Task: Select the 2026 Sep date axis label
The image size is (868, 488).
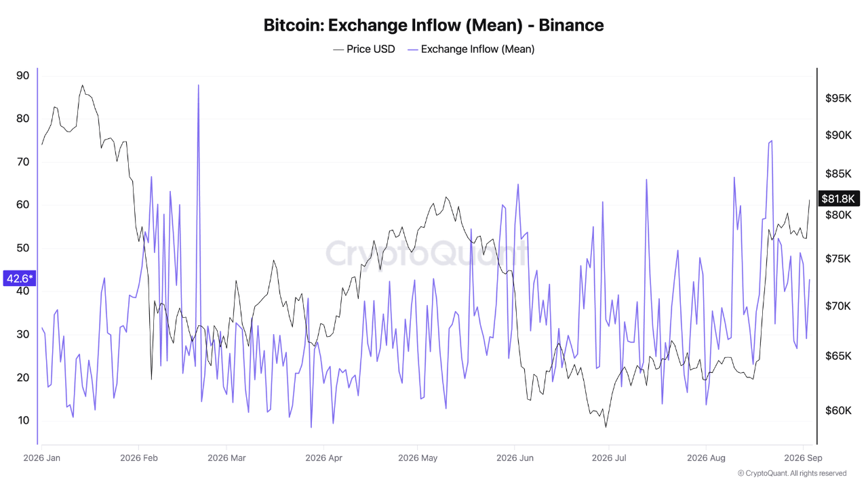Action: click(804, 458)
